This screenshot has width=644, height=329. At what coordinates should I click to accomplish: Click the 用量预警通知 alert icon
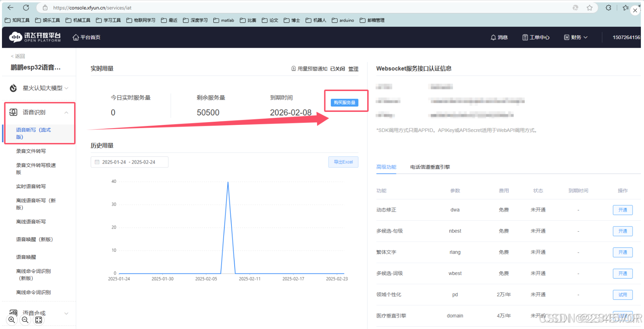click(293, 69)
